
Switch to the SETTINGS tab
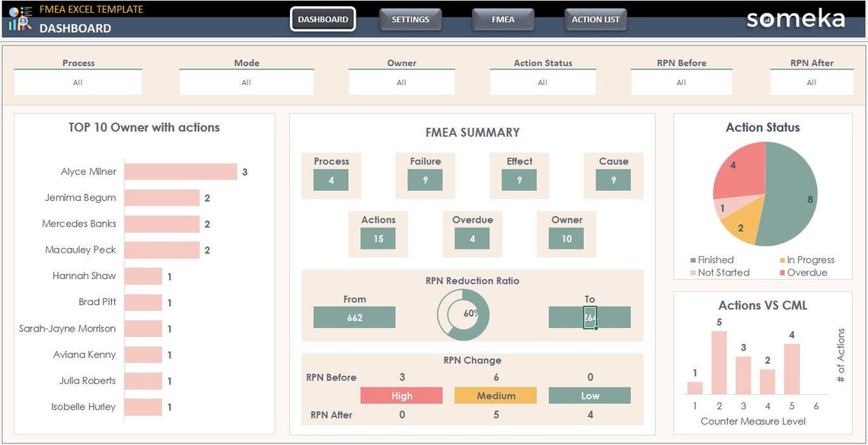click(410, 20)
